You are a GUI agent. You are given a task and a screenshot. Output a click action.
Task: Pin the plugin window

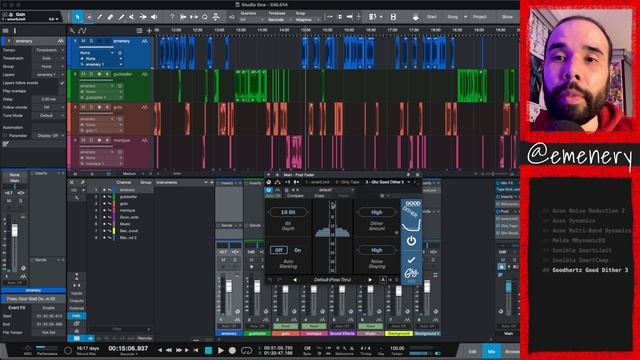[x=408, y=175]
